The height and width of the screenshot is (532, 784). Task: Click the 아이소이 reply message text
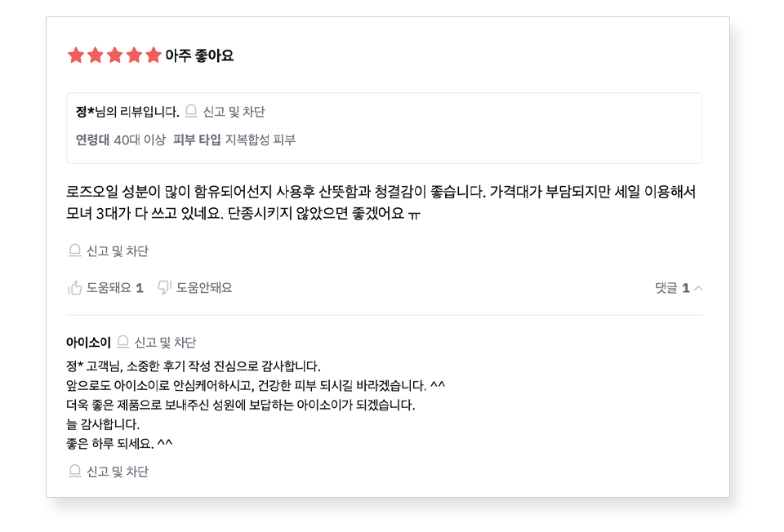click(x=245, y=405)
